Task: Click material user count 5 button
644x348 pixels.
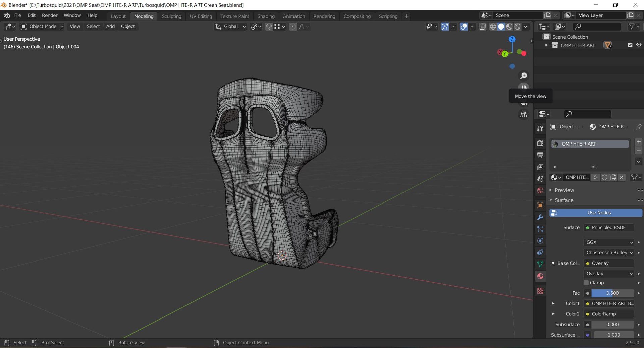Action: (595, 177)
